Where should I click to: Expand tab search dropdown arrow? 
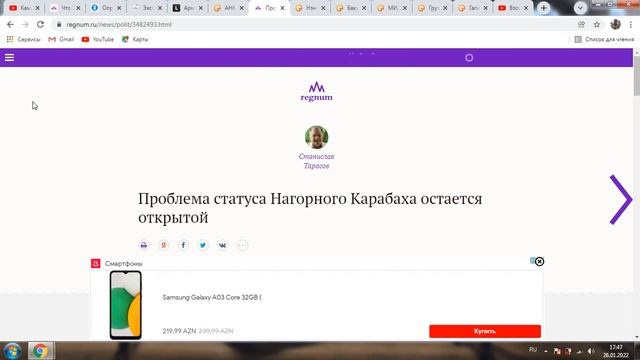580,8
